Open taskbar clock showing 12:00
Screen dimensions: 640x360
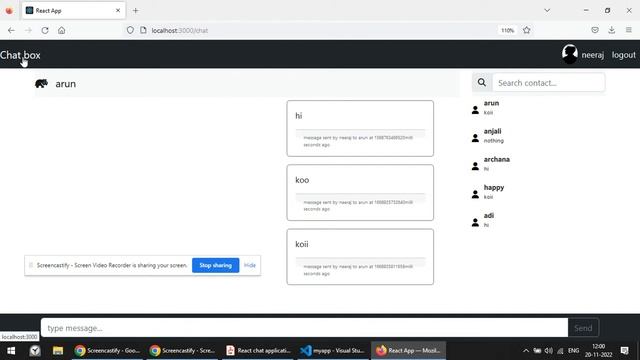tap(598, 351)
